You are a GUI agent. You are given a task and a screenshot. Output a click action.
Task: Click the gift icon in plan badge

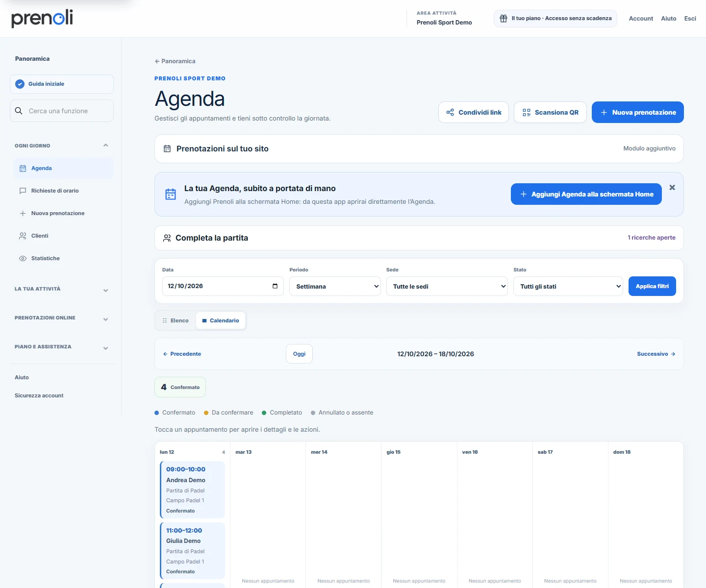coord(504,19)
